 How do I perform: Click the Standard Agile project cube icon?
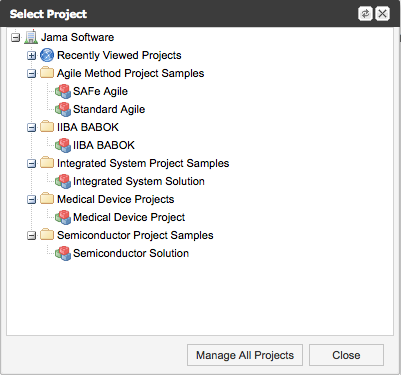(x=63, y=109)
